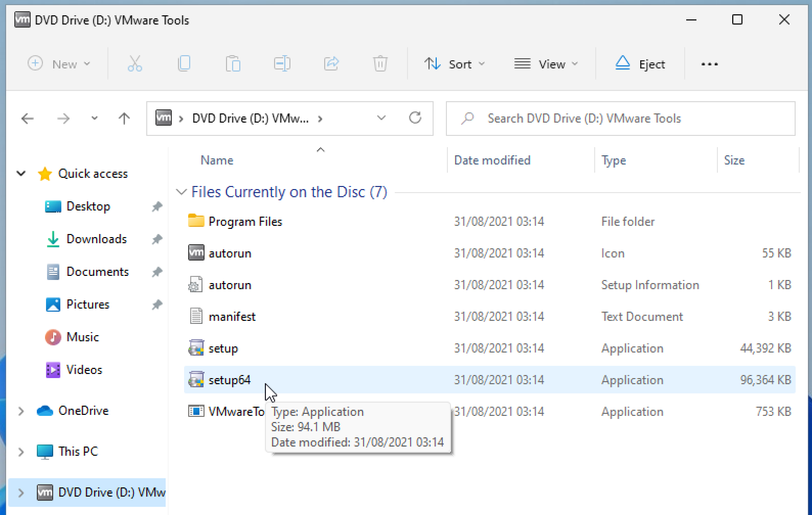Go up one folder level
812x515 pixels.
[124, 119]
